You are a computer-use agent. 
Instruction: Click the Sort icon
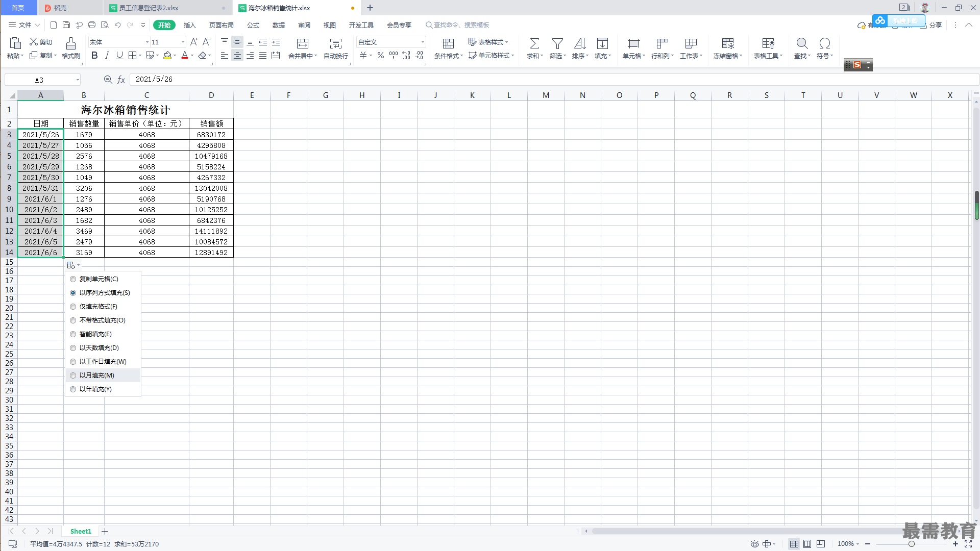(580, 43)
